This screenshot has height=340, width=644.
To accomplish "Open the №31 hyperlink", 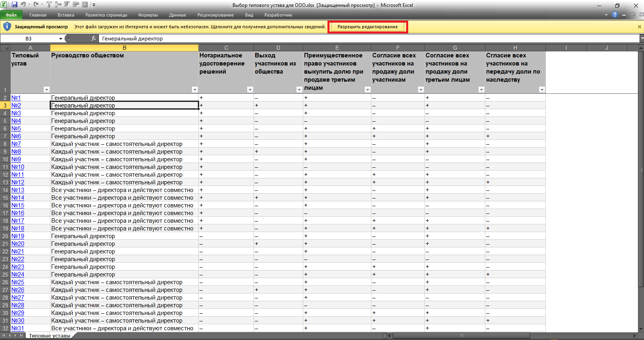I will (x=18, y=328).
